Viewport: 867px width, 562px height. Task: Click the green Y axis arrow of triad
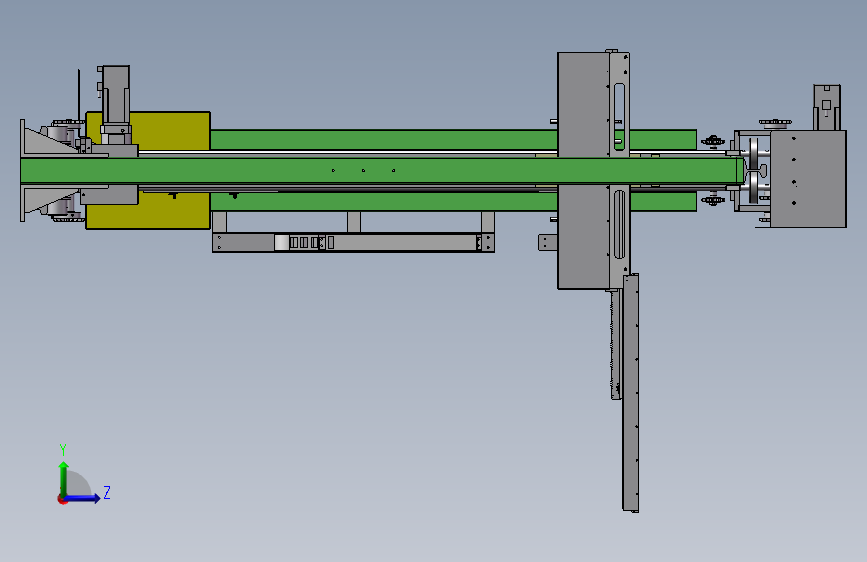click(64, 478)
